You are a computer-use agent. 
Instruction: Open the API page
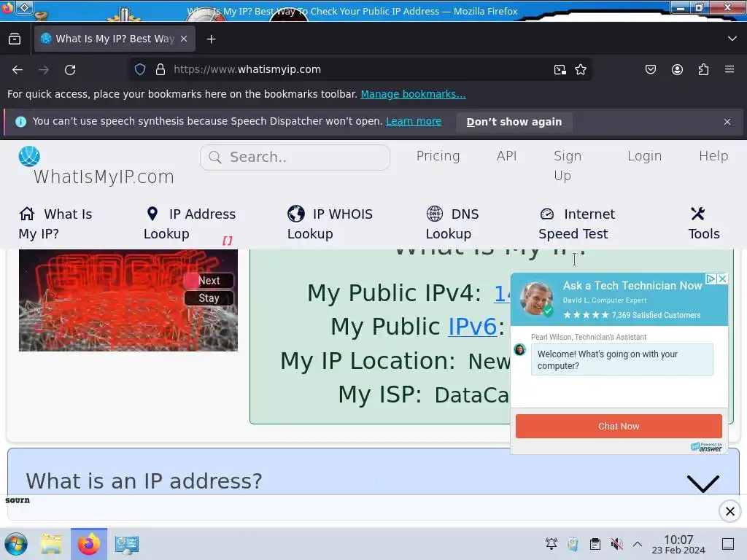point(506,156)
